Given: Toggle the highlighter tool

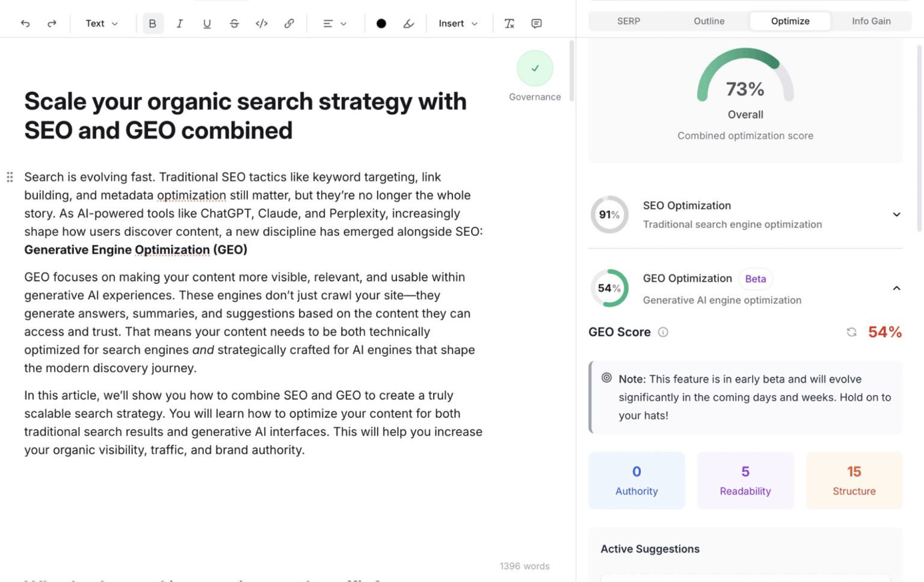Looking at the screenshot, I should (408, 23).
